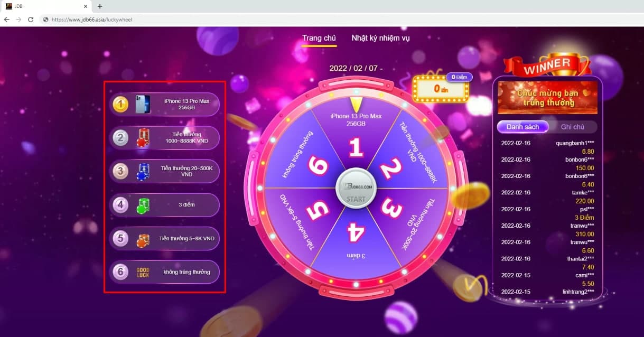Click the không trúng thưởng prize row
Viewport: 644px width, 337px height.
164,272
